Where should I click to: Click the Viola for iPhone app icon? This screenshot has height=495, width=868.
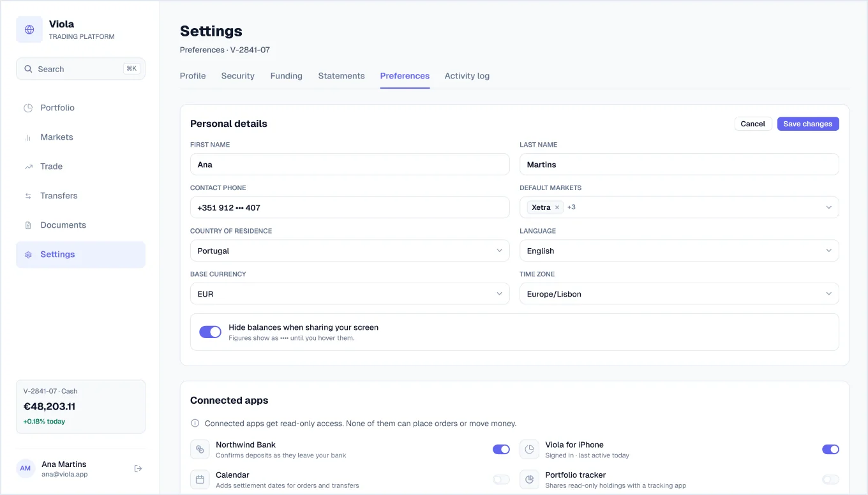[529, 449]
